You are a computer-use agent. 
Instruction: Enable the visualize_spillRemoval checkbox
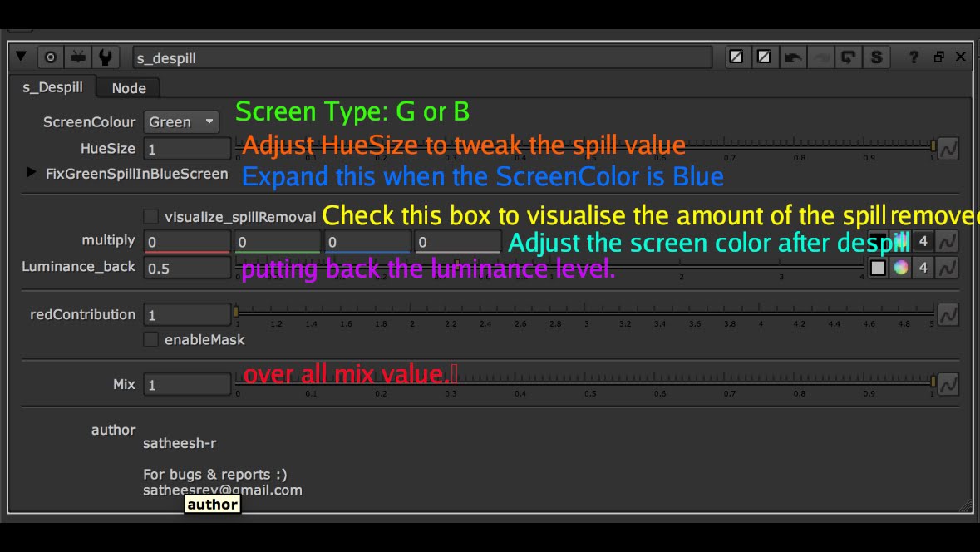150,217
